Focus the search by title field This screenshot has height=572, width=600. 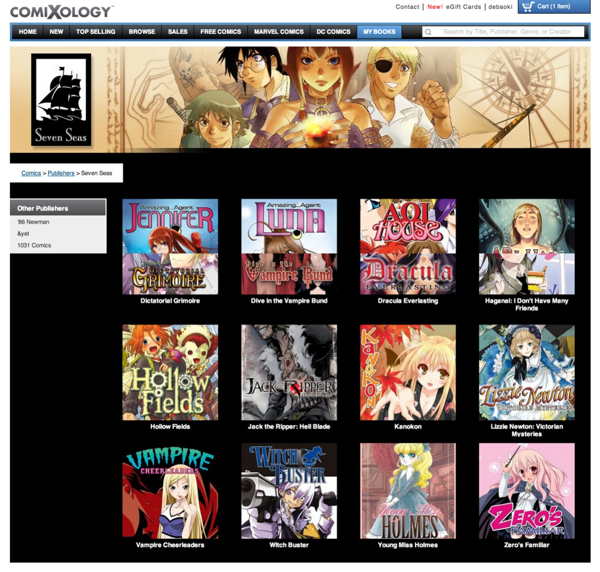coord(510,32)
